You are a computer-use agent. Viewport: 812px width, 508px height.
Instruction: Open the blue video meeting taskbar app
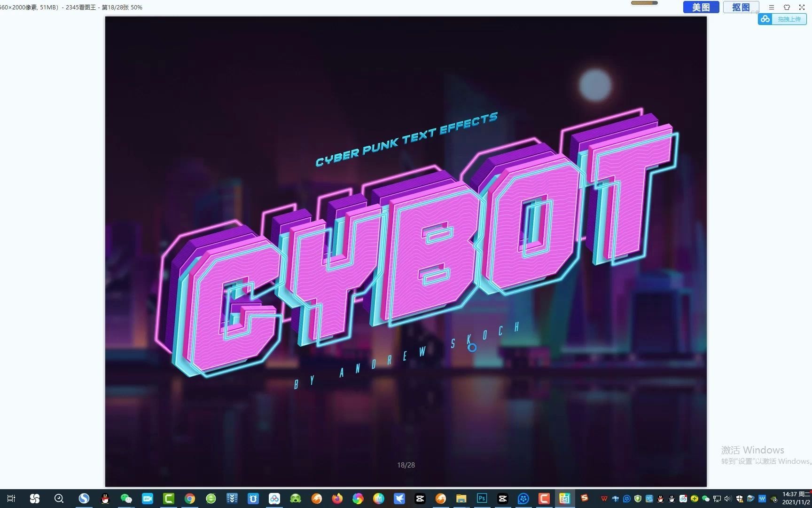coord(148,499)
